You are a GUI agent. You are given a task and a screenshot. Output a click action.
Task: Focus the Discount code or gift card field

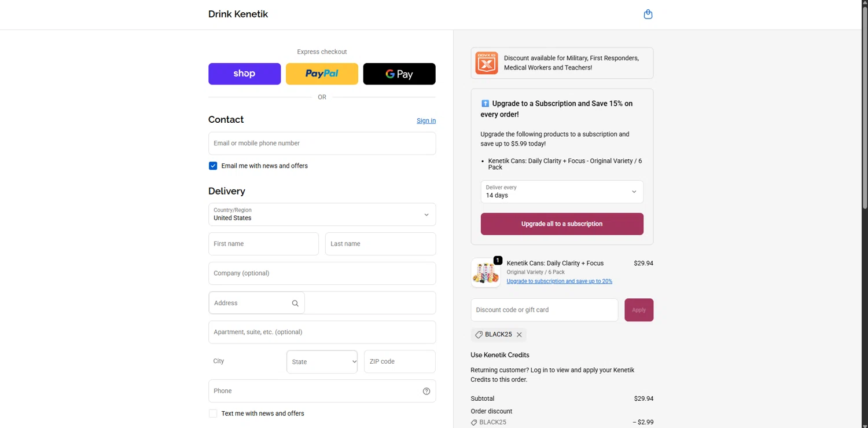pos(544,310)
